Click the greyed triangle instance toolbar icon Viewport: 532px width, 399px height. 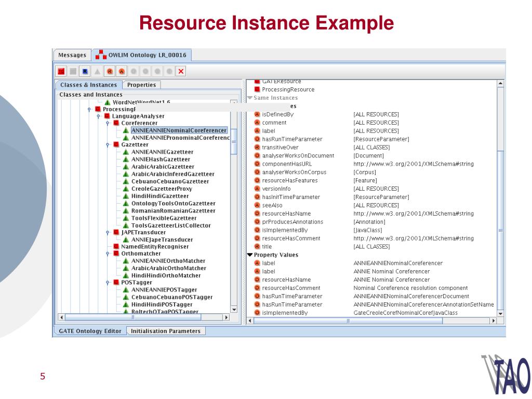(97, 71)
